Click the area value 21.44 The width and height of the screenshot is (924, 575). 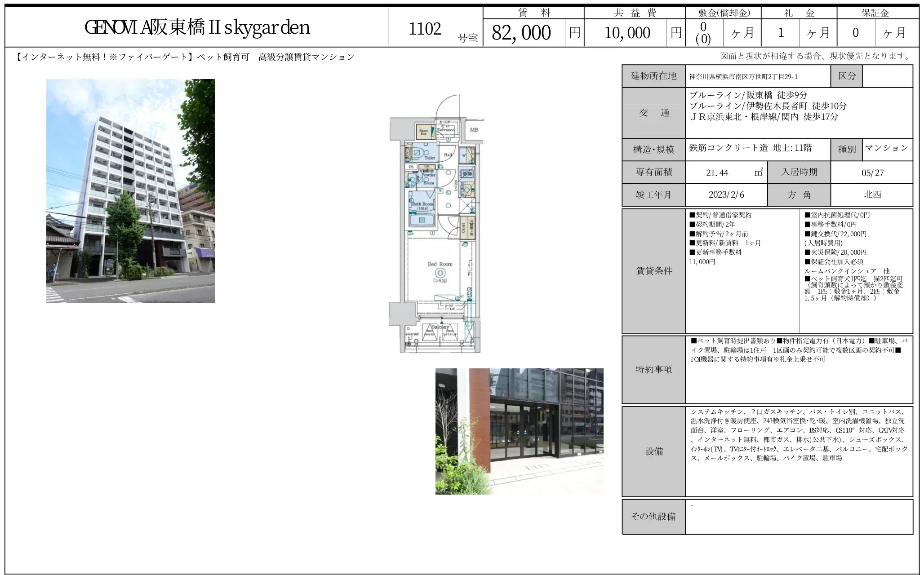[717, 173]
